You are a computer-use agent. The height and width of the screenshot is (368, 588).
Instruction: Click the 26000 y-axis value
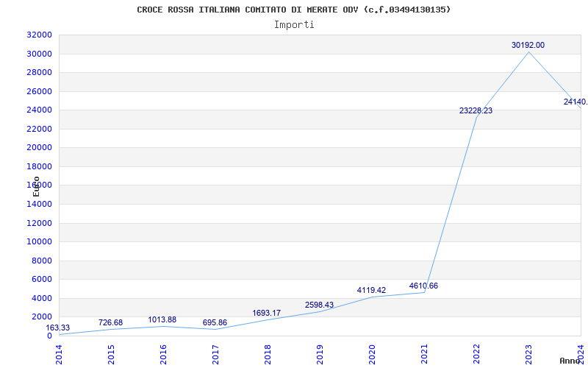tap(39, 91)
